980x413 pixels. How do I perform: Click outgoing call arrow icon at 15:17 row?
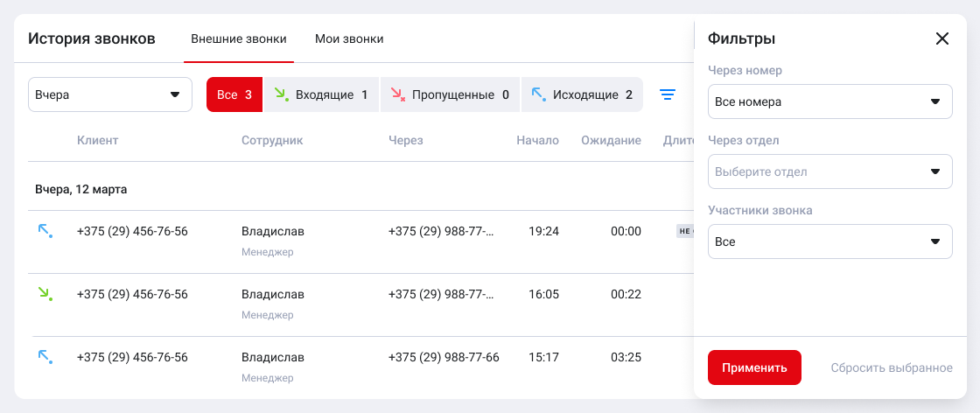45,357
